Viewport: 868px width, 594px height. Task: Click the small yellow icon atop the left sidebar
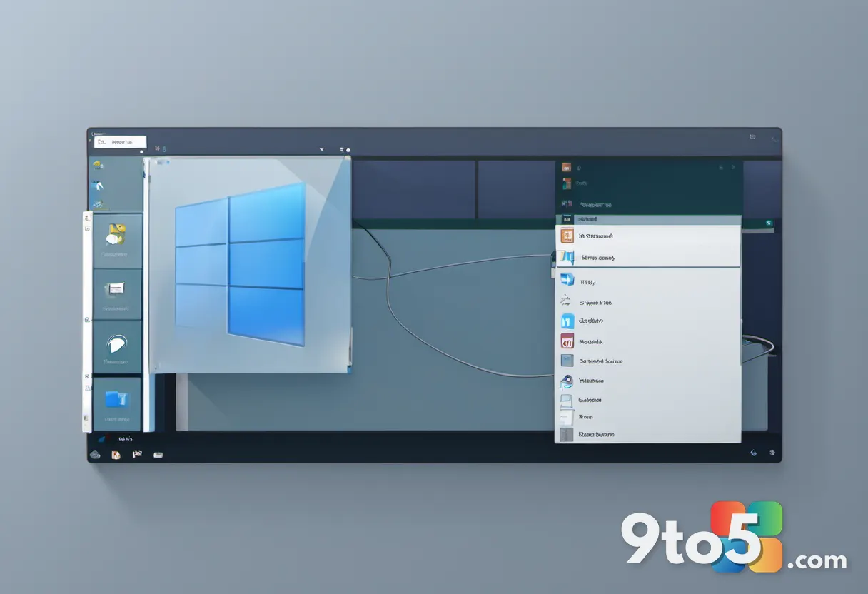click(x=98, y=166)
